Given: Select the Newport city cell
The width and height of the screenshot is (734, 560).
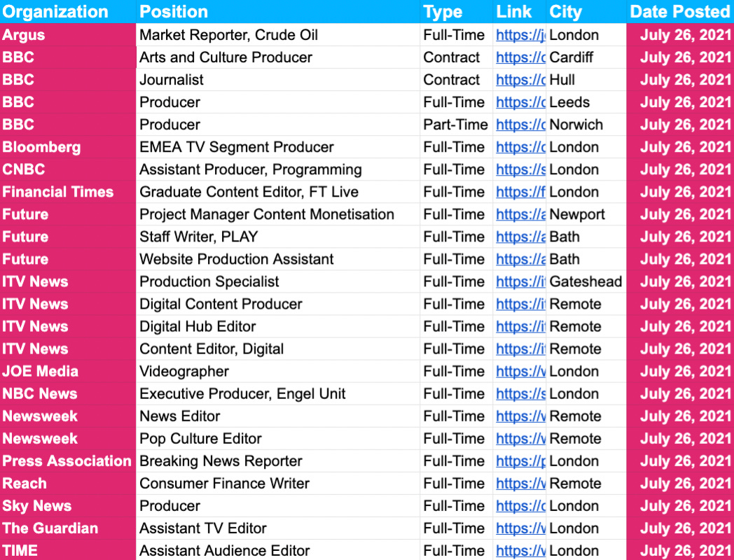Looking at the screenshot, I should pos(586,215).
